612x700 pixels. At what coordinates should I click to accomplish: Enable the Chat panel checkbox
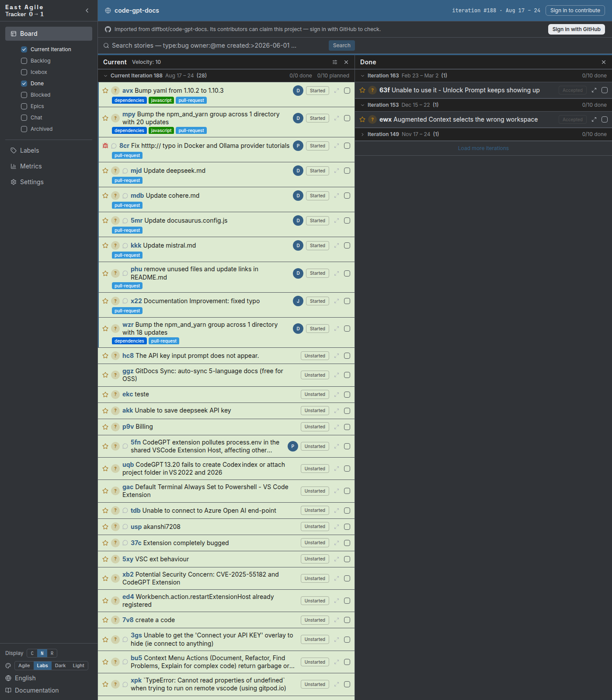point(24,118)
